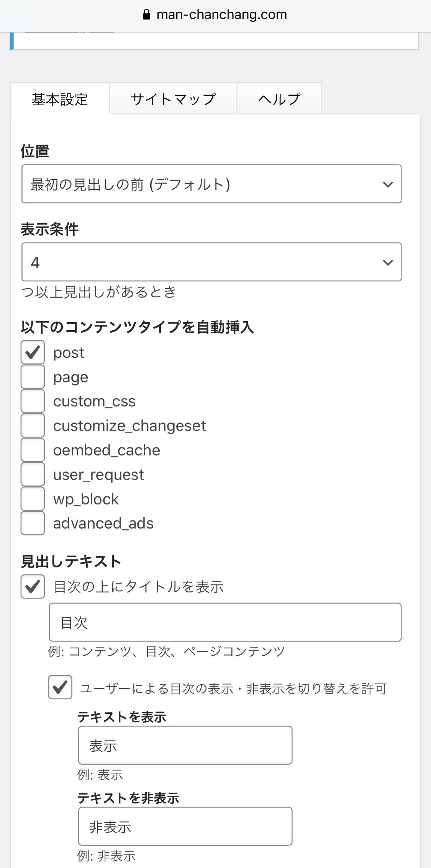Focus the 目次 title text field
Image resolution: width=431 pixels, height=868 pixels.
(x=225, y=622)
